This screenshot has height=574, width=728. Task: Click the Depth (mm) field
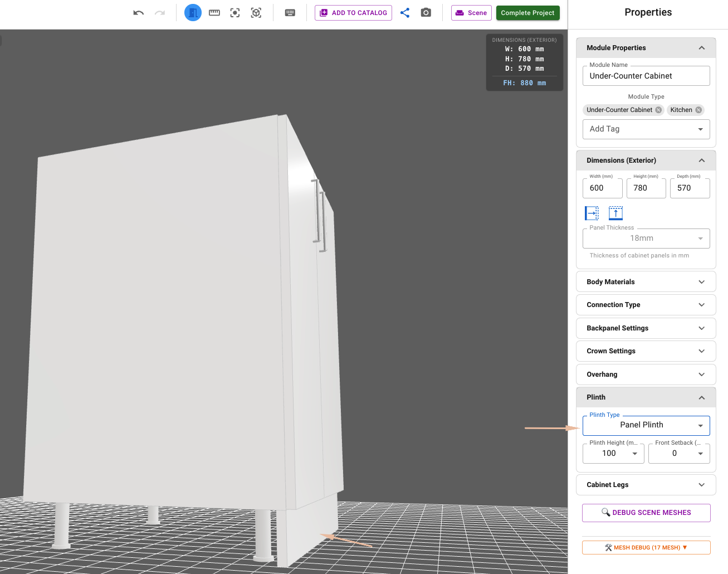point(690,188)
